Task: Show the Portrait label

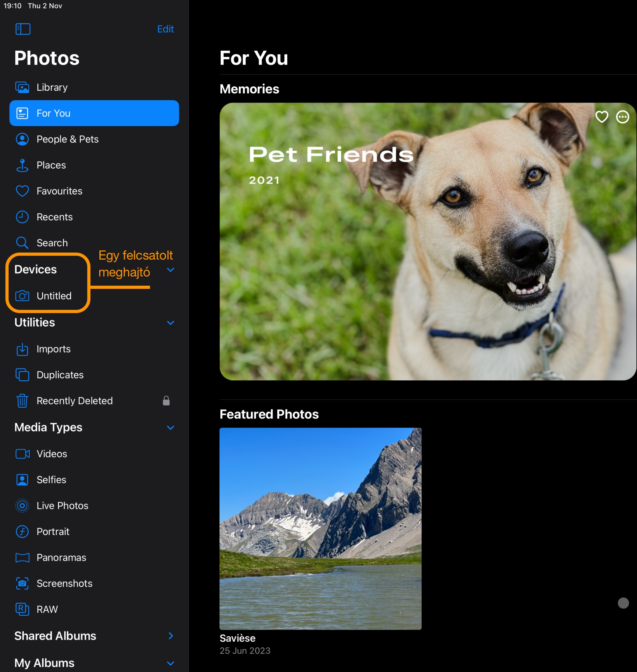Action: point(53,532)
